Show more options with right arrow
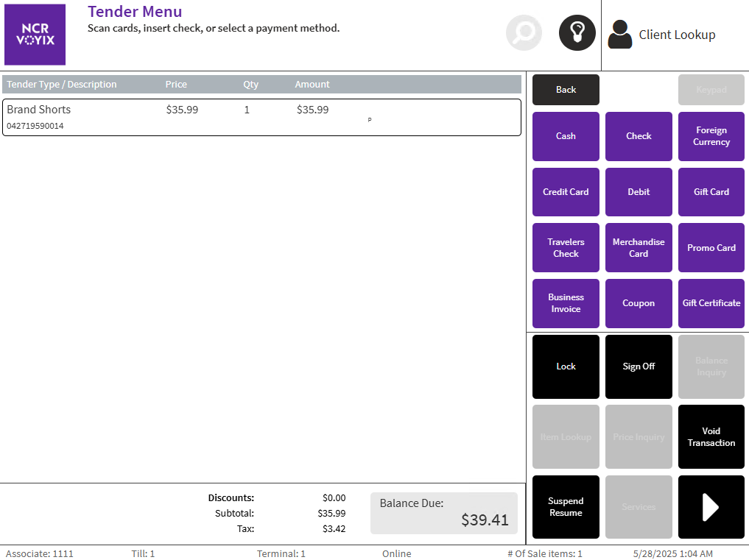Image resolution: width=749 pixels, height=560 pixels. [x=711, y=507]
